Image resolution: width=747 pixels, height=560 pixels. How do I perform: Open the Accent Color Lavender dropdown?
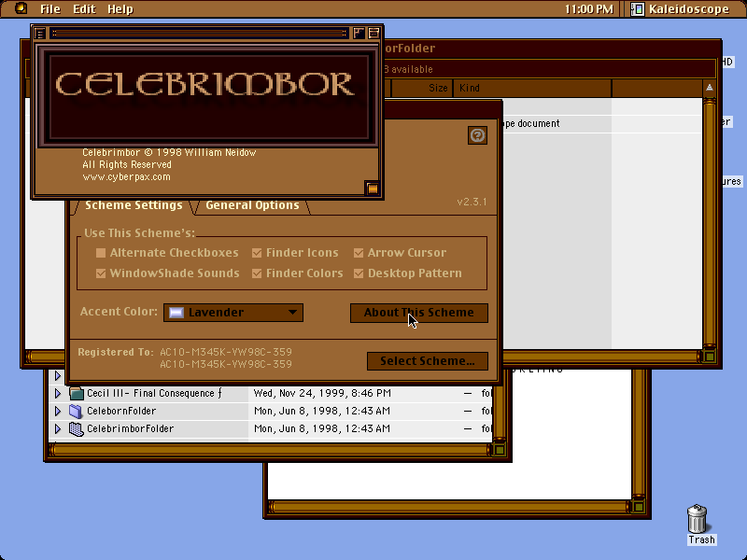(233, 313)
